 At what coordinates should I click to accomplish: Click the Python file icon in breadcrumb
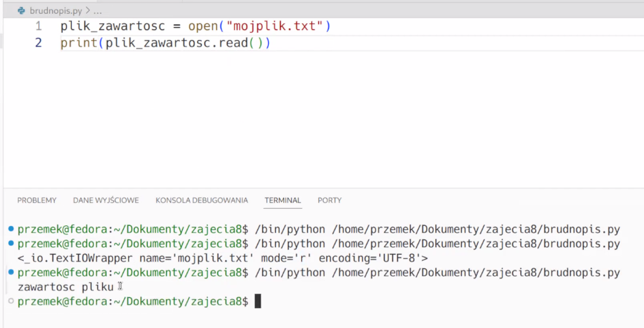pos(21,11)
